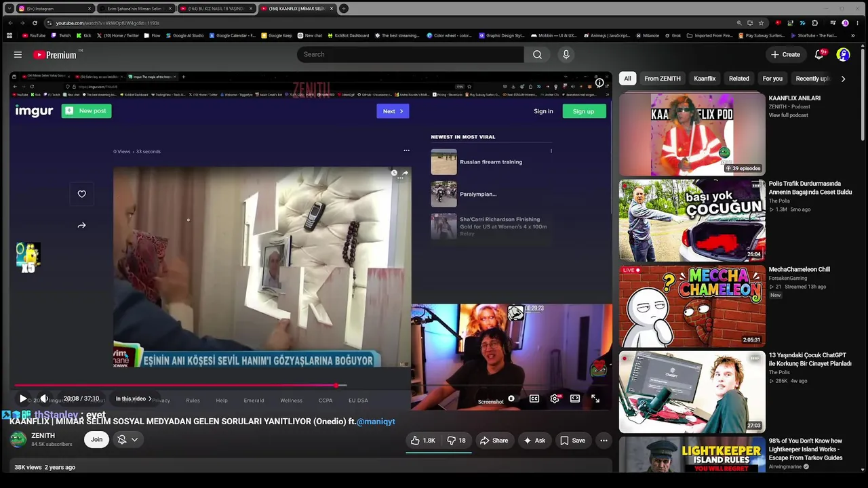Select the All filter chip
Screen dimensions: 868x488
627,79
